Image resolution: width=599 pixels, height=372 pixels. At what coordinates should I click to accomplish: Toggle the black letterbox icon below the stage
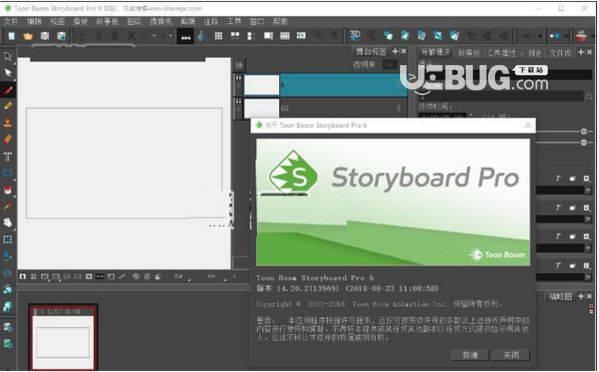[x=100, y=276]
